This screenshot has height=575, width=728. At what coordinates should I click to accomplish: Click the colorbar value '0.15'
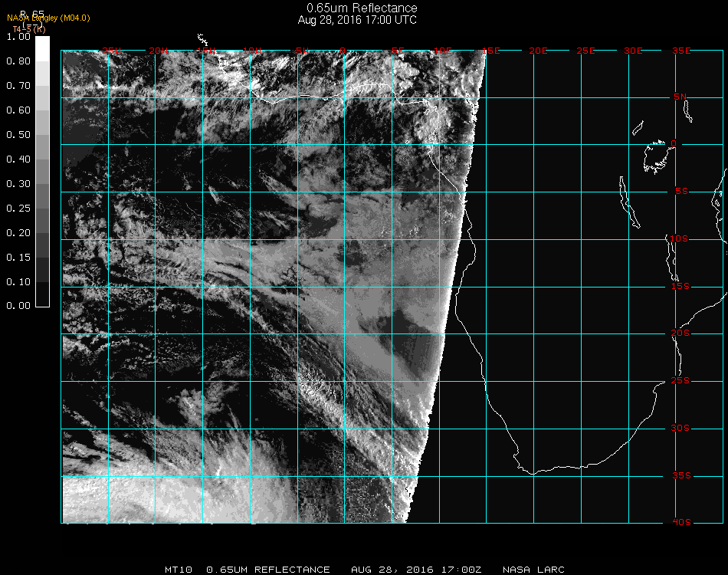[x=18, y=258]
